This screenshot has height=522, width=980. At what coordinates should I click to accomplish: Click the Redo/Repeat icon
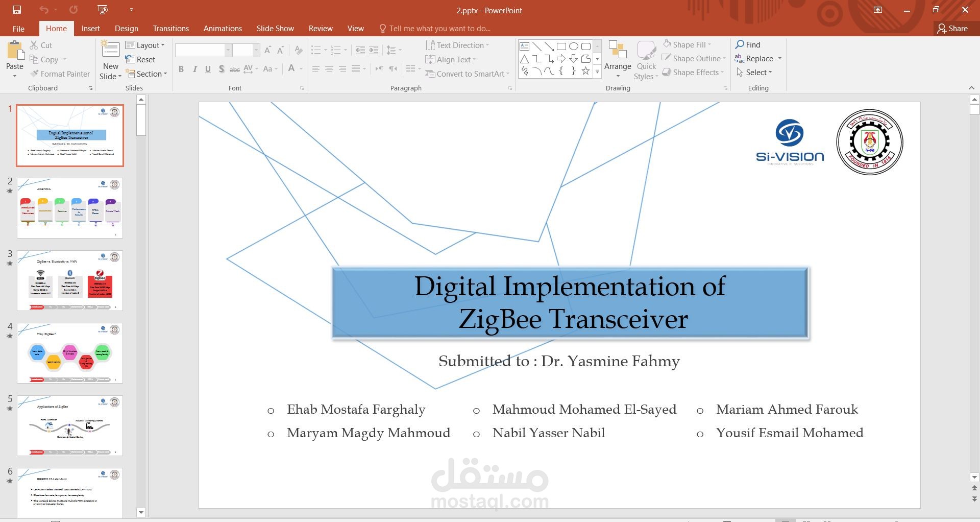point(73,10)
